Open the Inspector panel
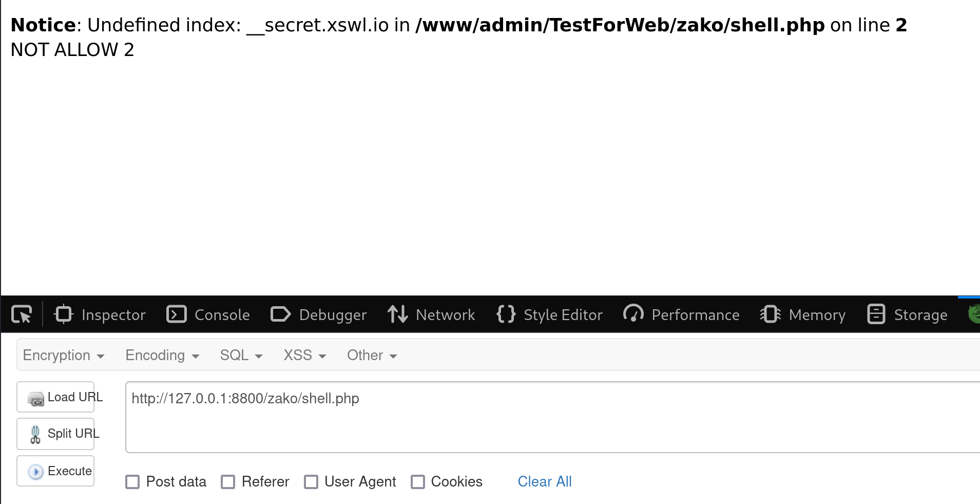The image size is (980, 504). coord(100,314)
